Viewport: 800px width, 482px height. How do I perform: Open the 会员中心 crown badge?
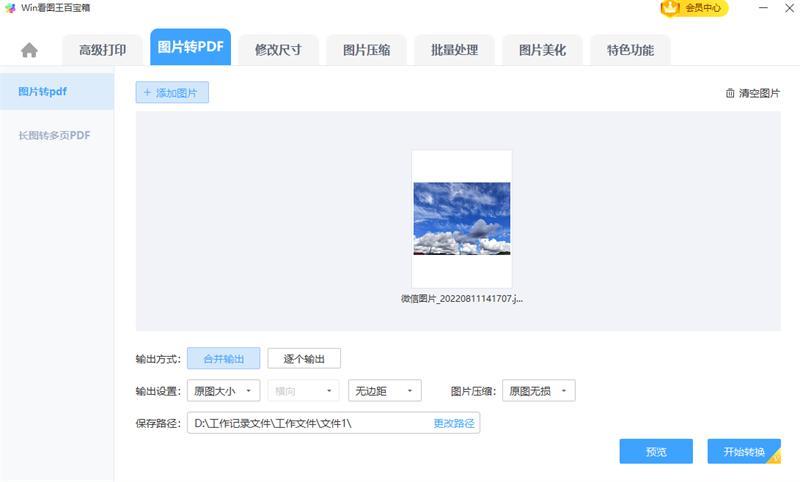pos(693,8)
